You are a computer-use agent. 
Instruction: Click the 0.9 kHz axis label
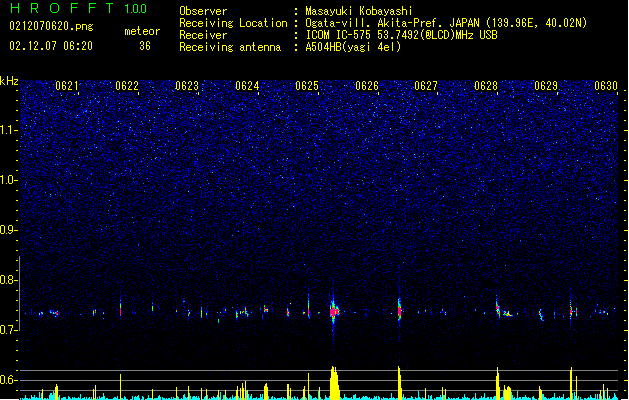pyautogui.click(x=9, y=230)
